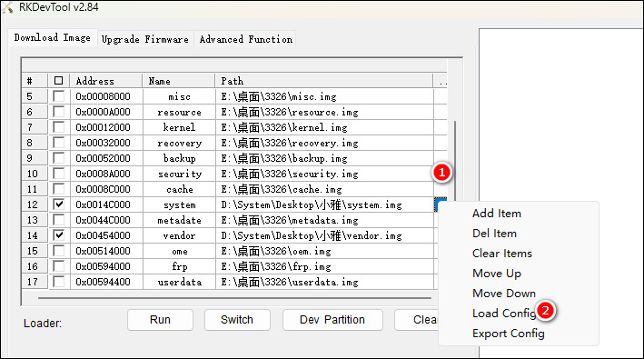644x359 pixels.
Task: Click the horizontal scrollbar below the table
Action: (x=235, y=298)
